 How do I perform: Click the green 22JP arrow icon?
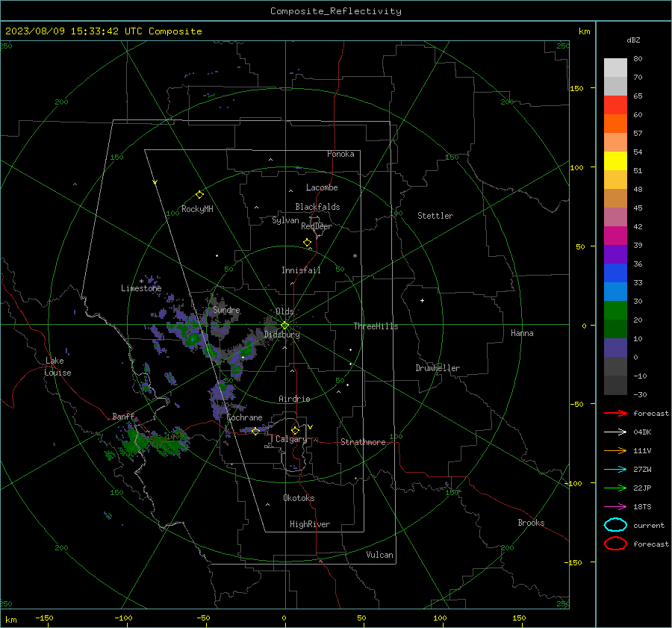(x=615, y=488)
